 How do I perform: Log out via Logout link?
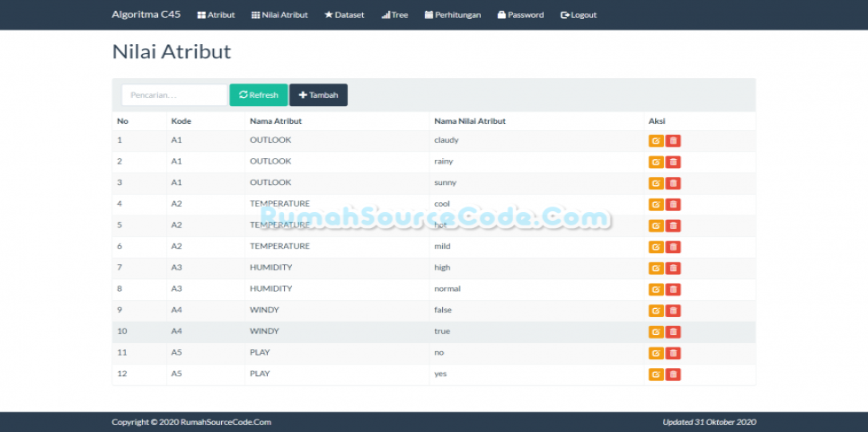pyautogui.click(x=579, y=15)
